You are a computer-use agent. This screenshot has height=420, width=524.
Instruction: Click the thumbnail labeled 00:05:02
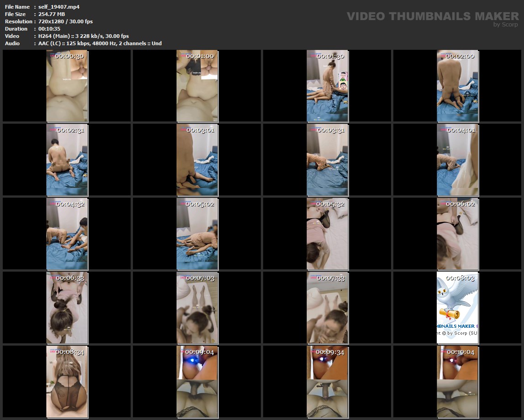point(197,234)
